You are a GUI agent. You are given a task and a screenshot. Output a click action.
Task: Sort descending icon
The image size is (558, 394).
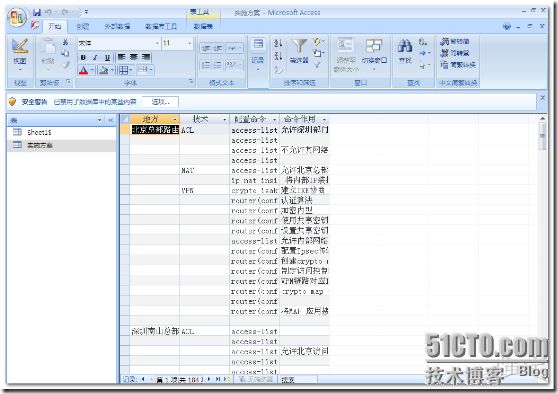click(x=278, y=56)
